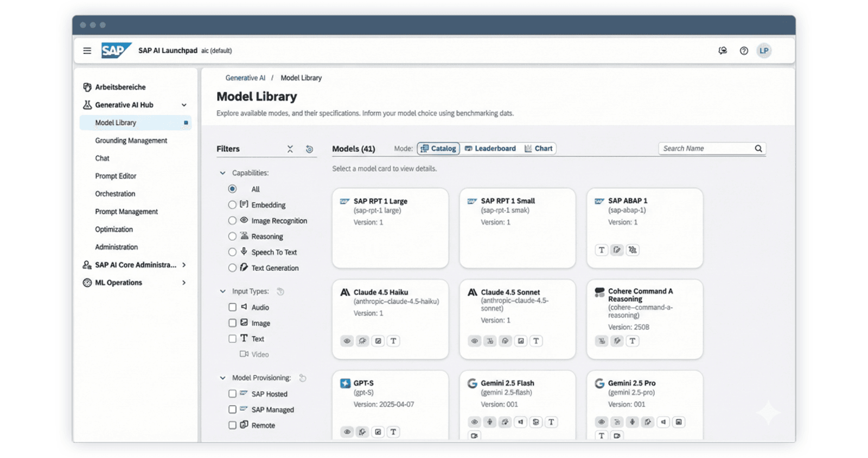Enable the SAP Hosted provisioning checkbox
The image size is (868, 458).
232,394
